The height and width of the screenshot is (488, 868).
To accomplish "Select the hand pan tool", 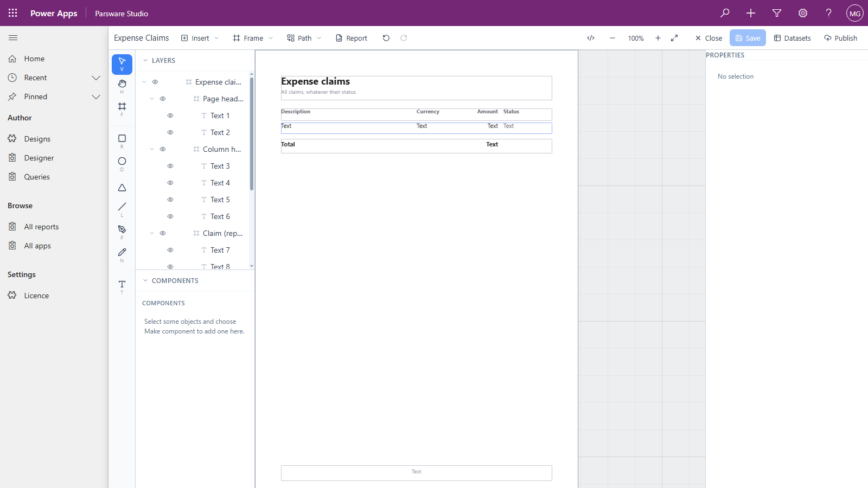I will 122,86.
